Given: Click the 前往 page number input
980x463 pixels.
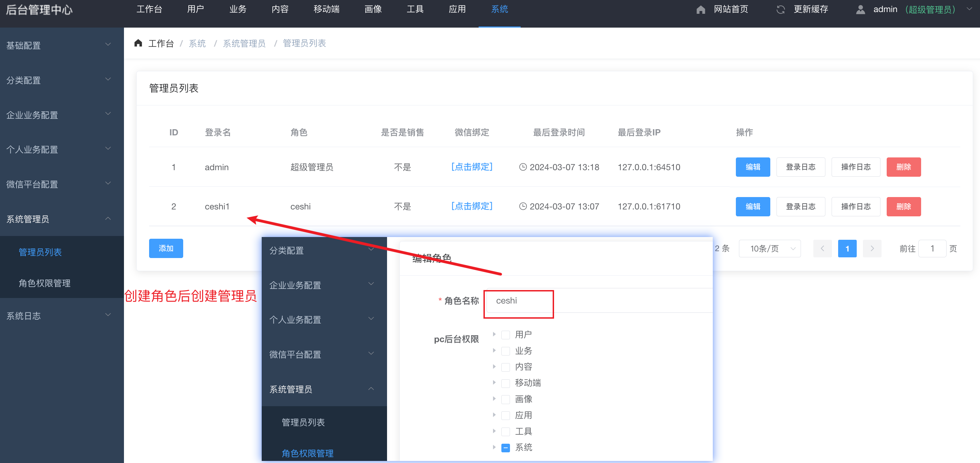Looking at the screenshot, I should point(932,248).
